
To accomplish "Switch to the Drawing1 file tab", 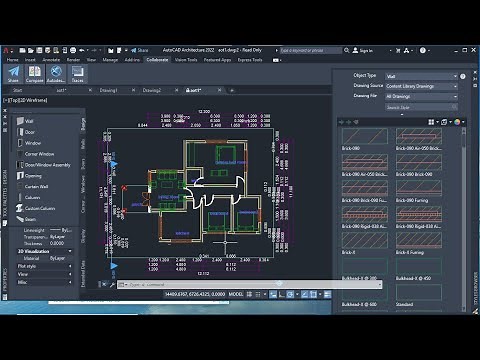I will [108, 90].
